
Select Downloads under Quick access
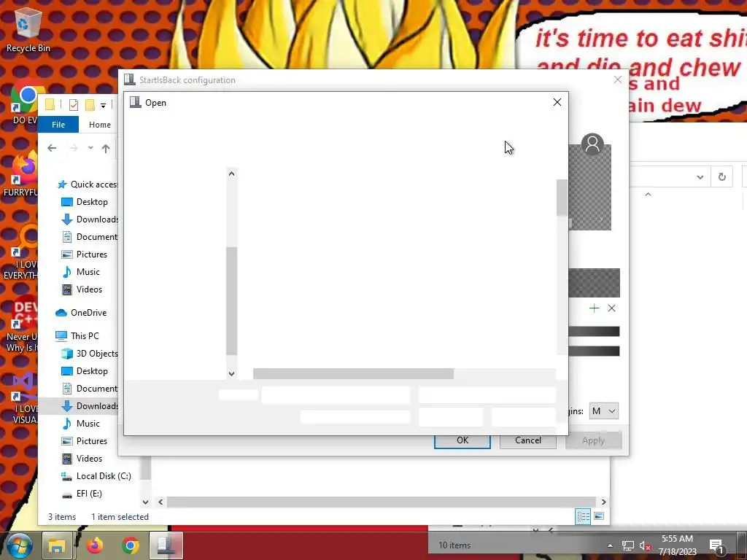[90, 219]
